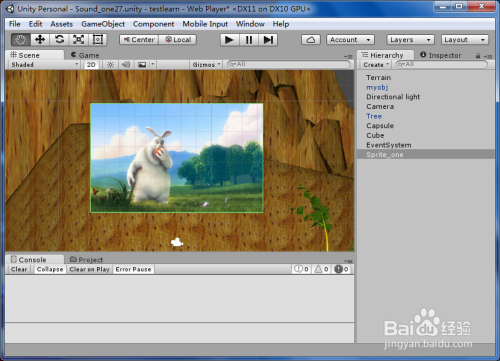500x361 pixels.
Task: Select the Rotate tool
Action: pos(59,40)
